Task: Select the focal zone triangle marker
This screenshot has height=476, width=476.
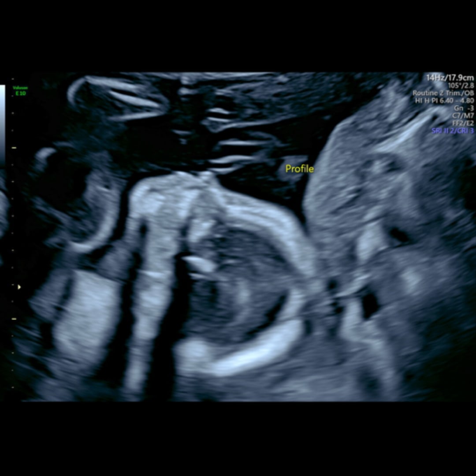Action: pyautogui.click(x=19, y=287)
